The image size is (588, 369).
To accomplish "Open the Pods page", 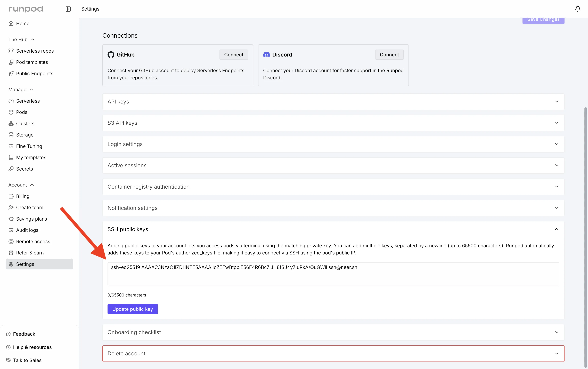I will pyautogui.click(x=22, y=112).
